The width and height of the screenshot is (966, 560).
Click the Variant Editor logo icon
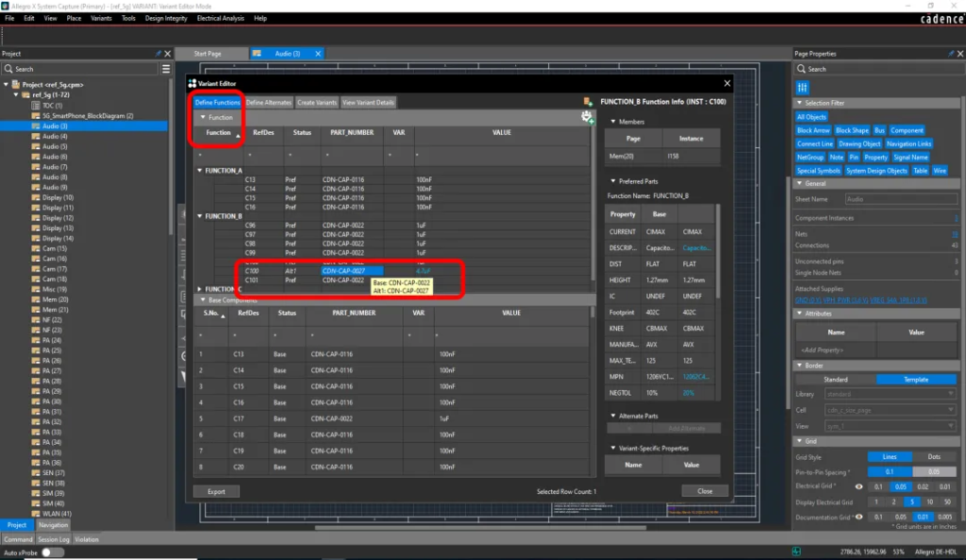(x=192, y=84)
